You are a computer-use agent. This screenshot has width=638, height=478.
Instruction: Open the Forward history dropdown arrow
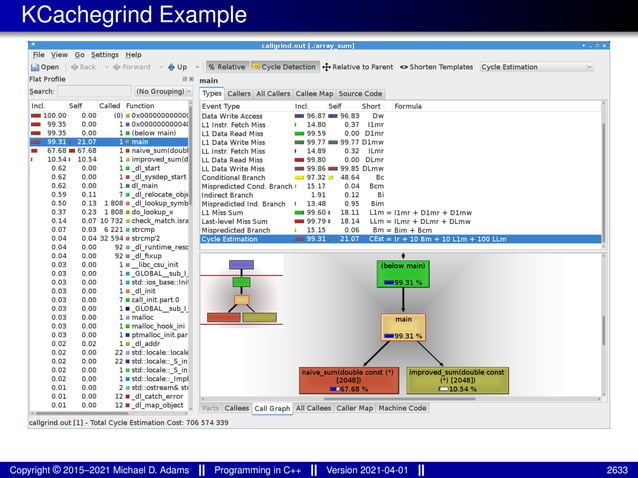coord(161,67)
